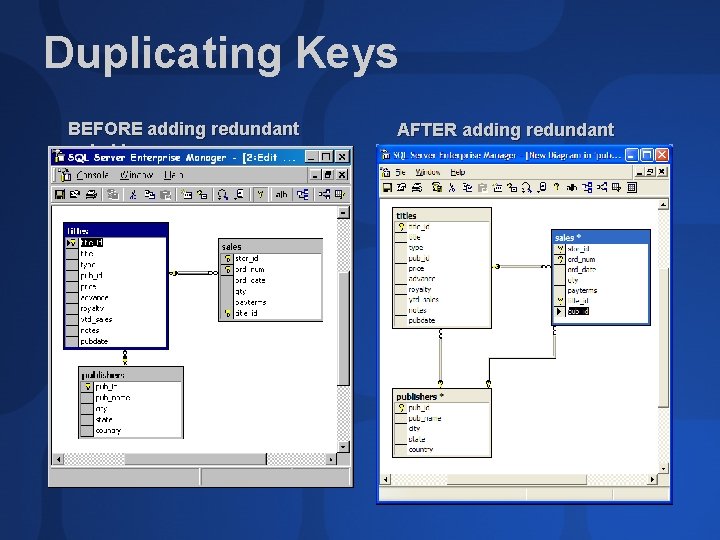720x540 pixels.
Task: Open Show view dropdown in AFTER window toolbar
Action: click(542, 187)
